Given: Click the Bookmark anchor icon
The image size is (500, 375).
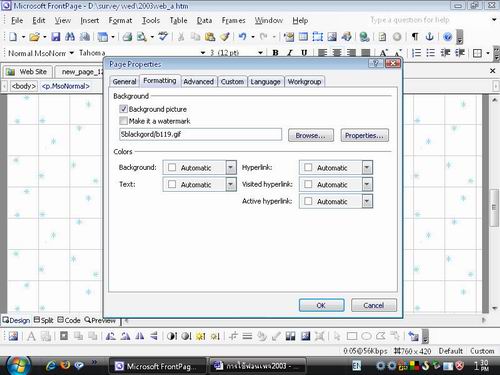Looking at the screenshot, I should (429, 37).
